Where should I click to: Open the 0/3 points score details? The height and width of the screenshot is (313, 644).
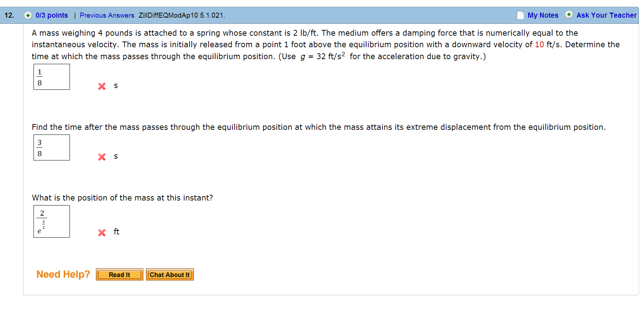tap(52, 15)
